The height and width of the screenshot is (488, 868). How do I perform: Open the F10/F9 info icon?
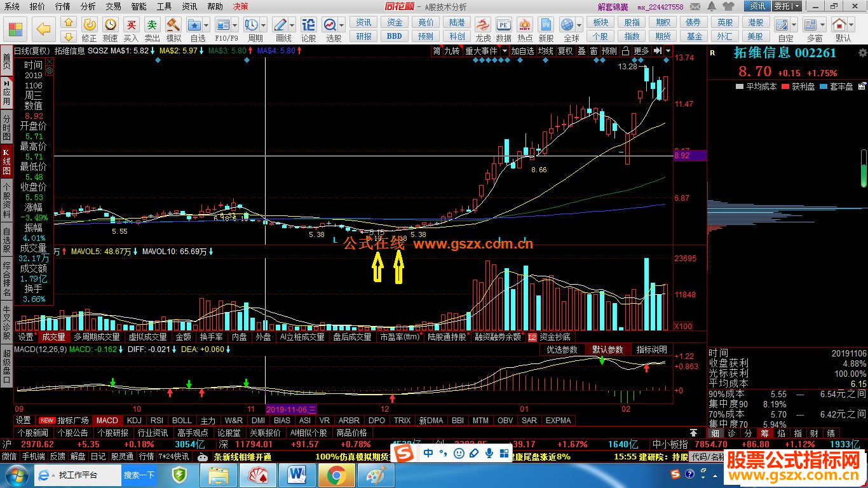(x=222, y=25)
